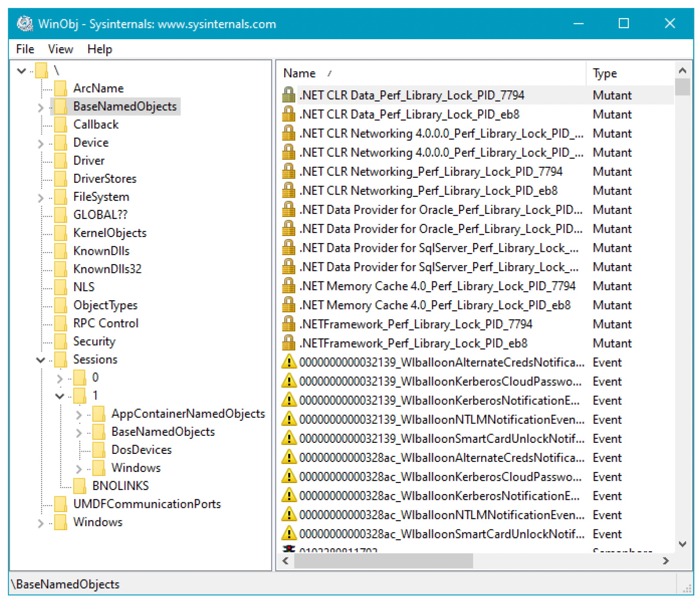Click the RPC Control folder icon
This screenshot has width=700, height=599.
61,323
